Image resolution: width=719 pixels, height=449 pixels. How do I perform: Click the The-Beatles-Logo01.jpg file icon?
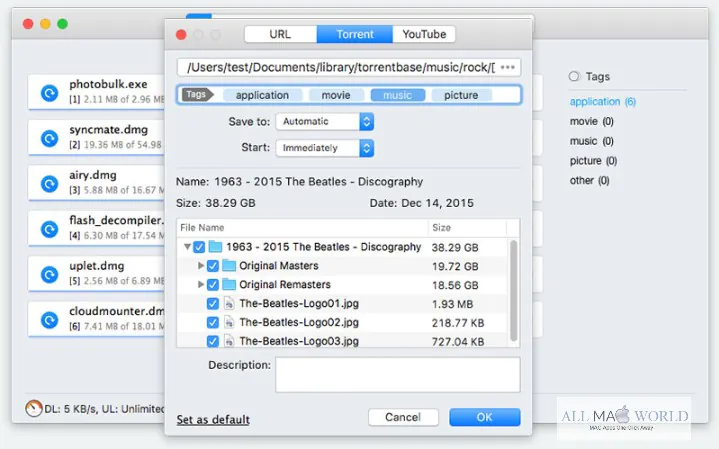pos(229,304)
